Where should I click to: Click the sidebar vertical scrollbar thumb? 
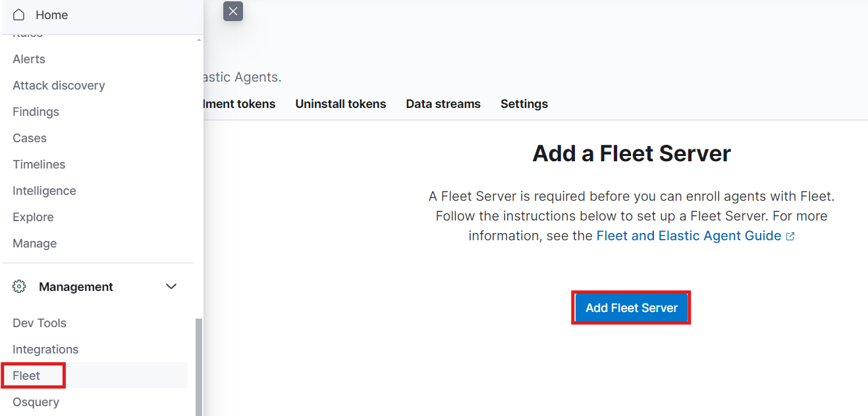point(199,367)
